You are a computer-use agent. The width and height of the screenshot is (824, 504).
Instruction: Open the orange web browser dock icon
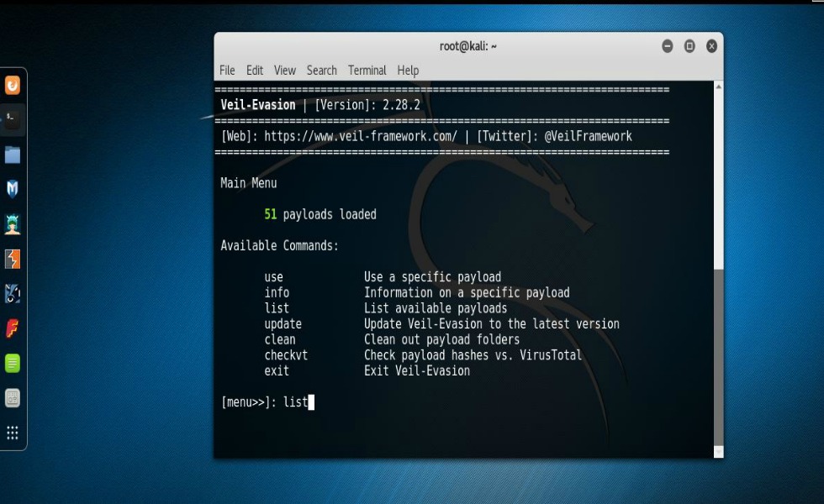pyautogui.click(x=13, y=85)
